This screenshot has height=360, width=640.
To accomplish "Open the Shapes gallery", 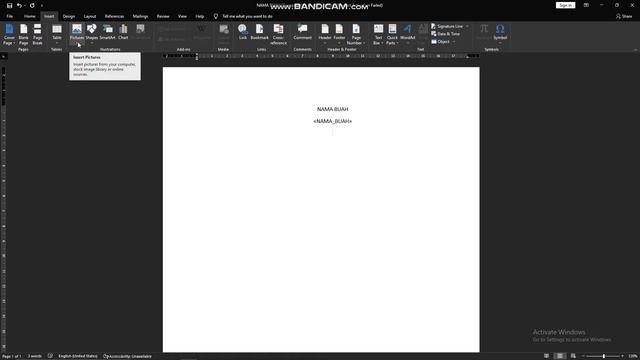I will point(92,34).
